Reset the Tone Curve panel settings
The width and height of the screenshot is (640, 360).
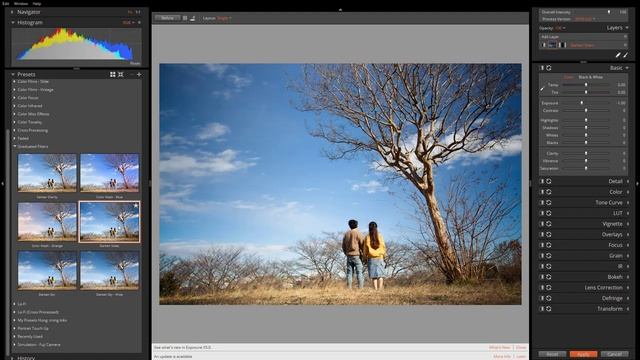tap(549, 202)
